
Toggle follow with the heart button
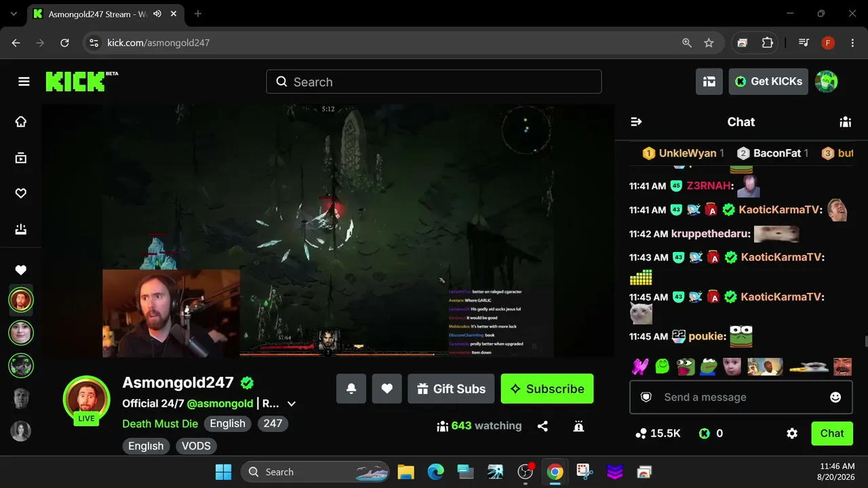click(x=387, y=388)
